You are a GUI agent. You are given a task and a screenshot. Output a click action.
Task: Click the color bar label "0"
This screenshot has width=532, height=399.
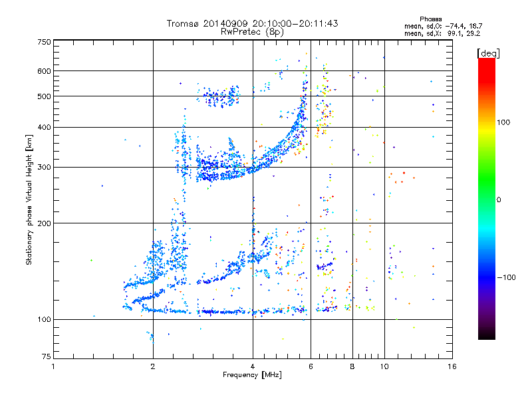(499, 199)
